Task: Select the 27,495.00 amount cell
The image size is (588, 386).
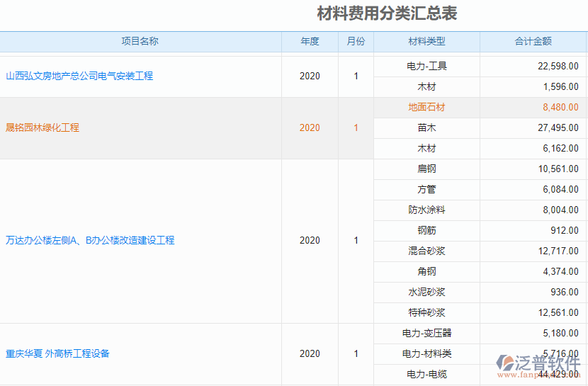Action: [558, 128]
